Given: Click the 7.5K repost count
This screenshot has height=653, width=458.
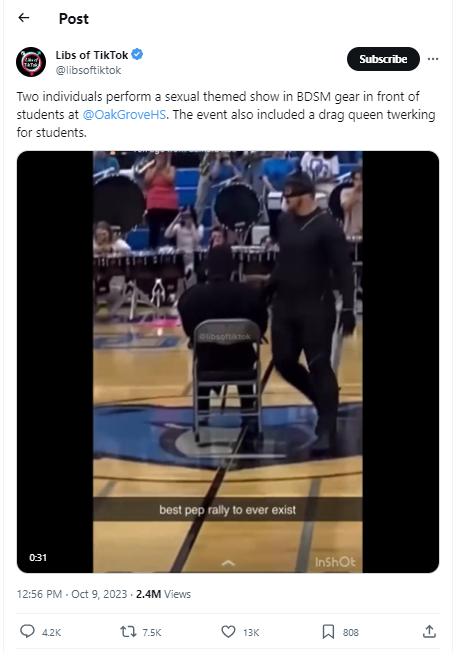Looking at the screenshot, I should click(x=152, y=633).
